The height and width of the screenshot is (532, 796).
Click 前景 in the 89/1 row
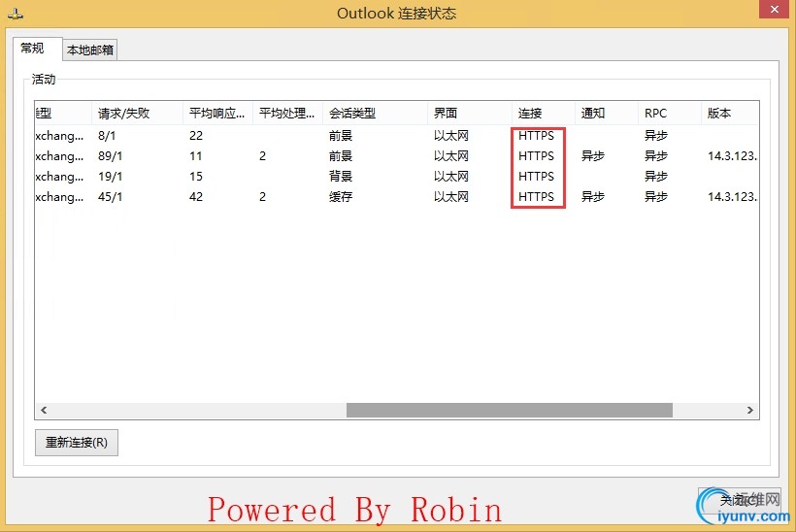pos(341,156)
